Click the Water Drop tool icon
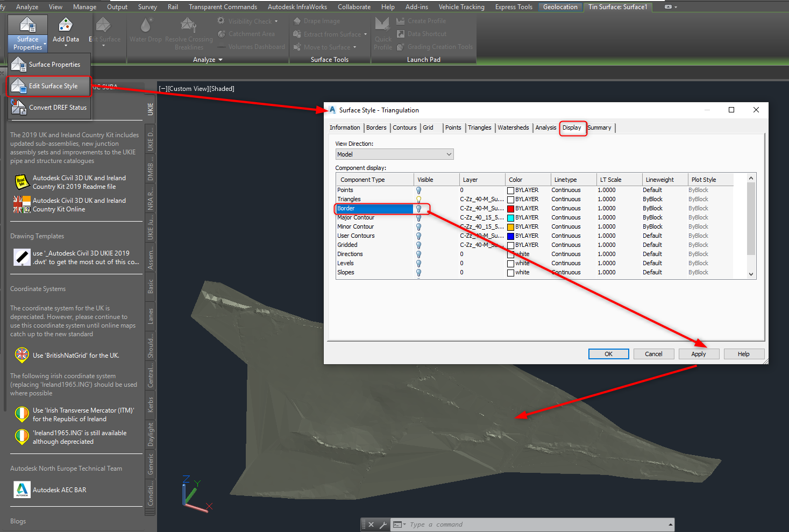This screenshot has width=789, height=532. (x=146, y=25)
